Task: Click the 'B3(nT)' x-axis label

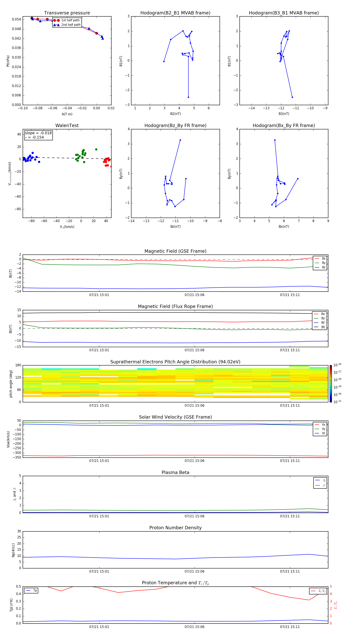Action: (x=284, y=114)
